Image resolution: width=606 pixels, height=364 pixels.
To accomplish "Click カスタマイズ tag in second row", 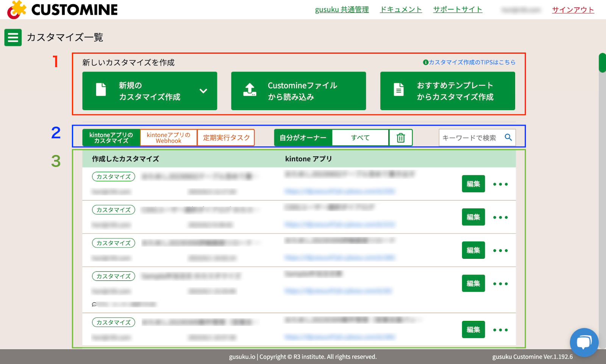I will 114,210.
